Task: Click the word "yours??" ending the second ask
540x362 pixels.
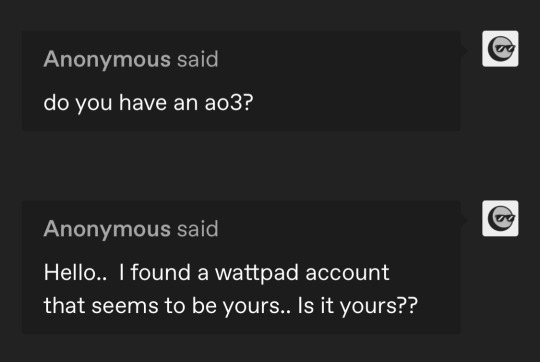Action: tap(379, 306)
